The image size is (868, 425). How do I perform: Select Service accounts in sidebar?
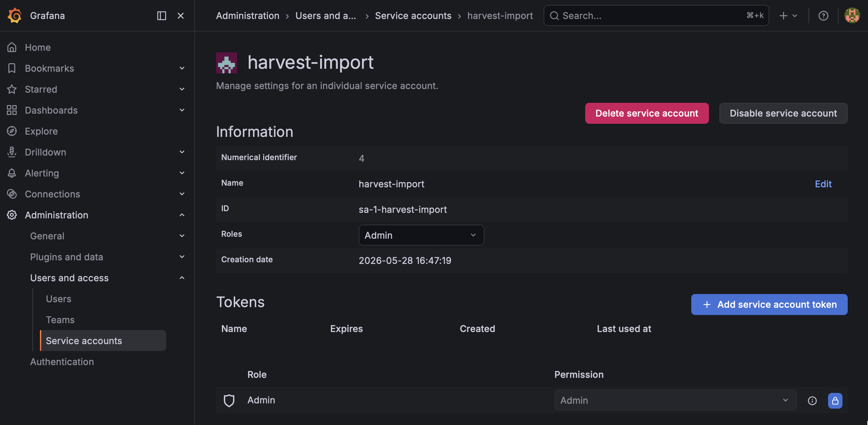(x=103, y=341)
